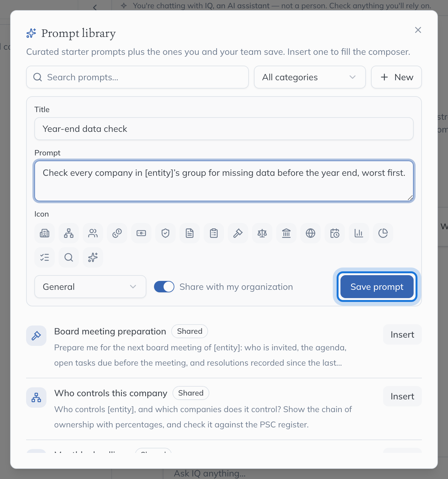Insert the Who controls this company prompt

402,396
